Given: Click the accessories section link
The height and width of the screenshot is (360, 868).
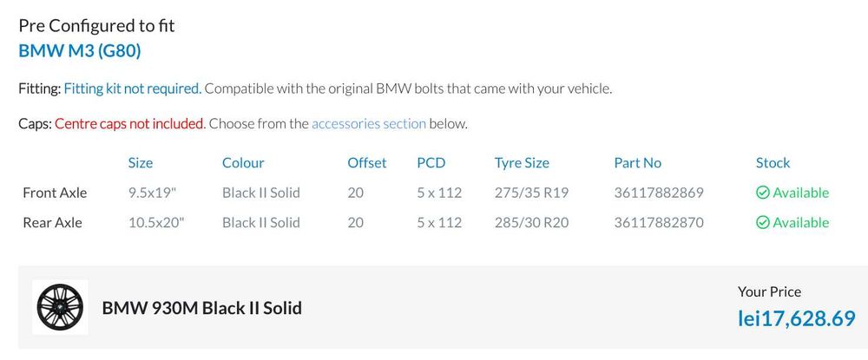Looking at the screenshot, I should 369,123.
